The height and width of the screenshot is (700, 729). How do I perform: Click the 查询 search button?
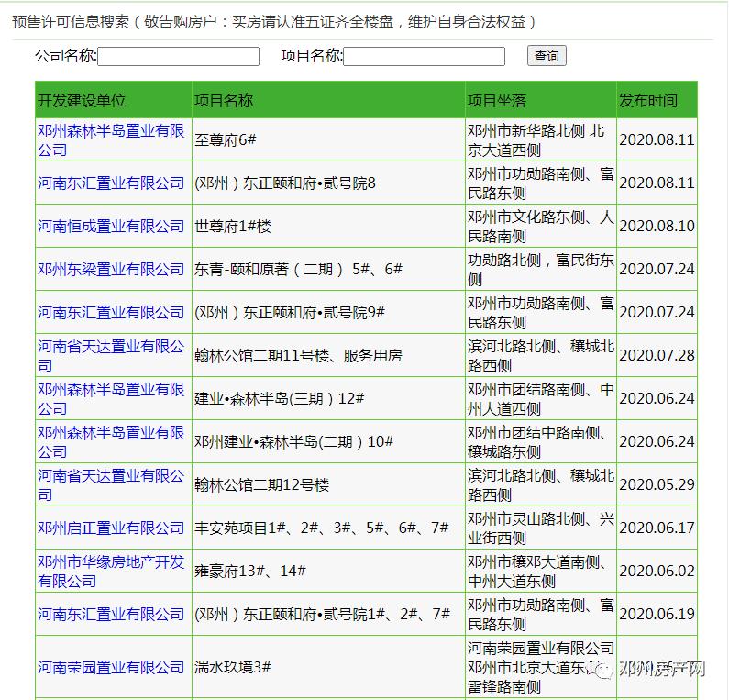tap(547, 56)
